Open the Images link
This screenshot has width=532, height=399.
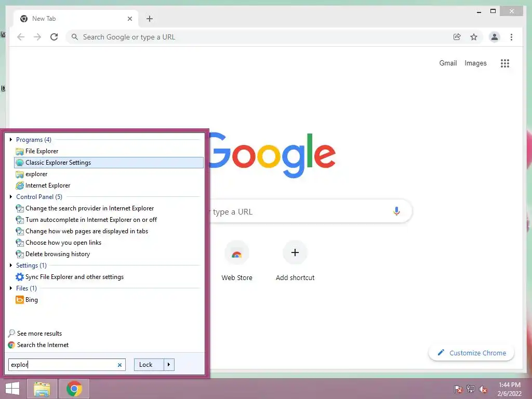475,63
